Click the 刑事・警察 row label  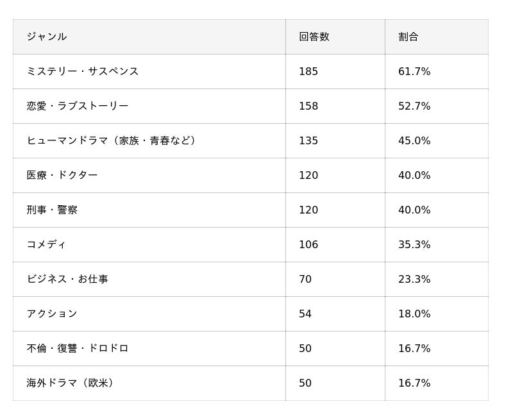coord(52,210)
